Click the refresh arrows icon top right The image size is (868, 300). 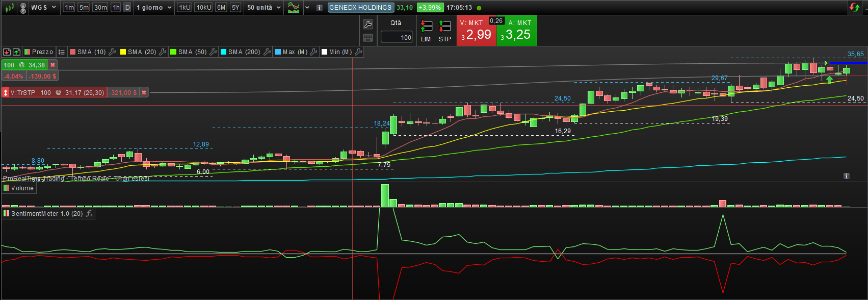[x=854, y=8]
